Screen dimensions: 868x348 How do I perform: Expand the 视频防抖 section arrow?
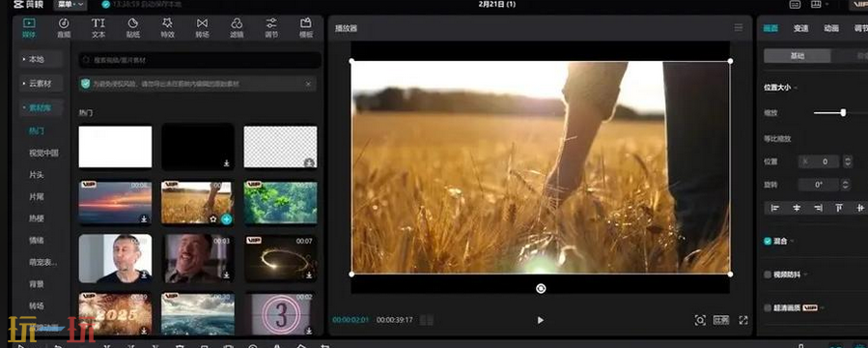tap(805, 275)
